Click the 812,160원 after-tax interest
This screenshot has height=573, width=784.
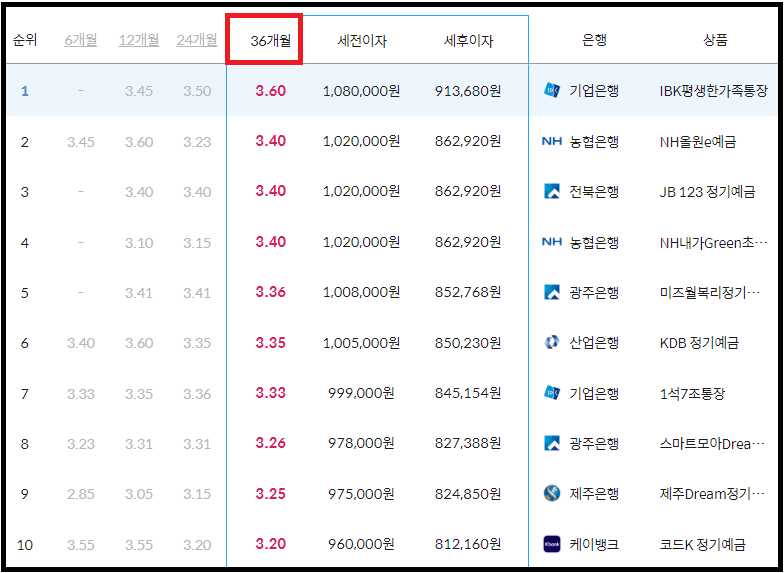pos(468,544)
